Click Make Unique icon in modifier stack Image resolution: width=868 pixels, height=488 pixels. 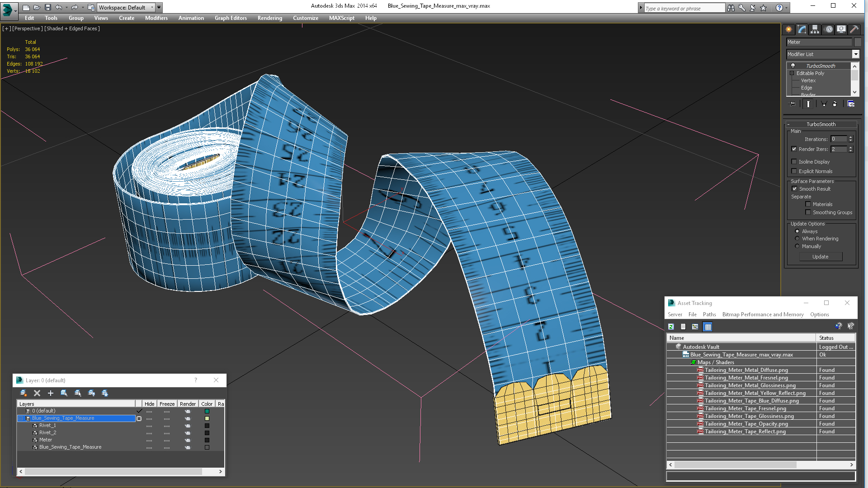824,104
